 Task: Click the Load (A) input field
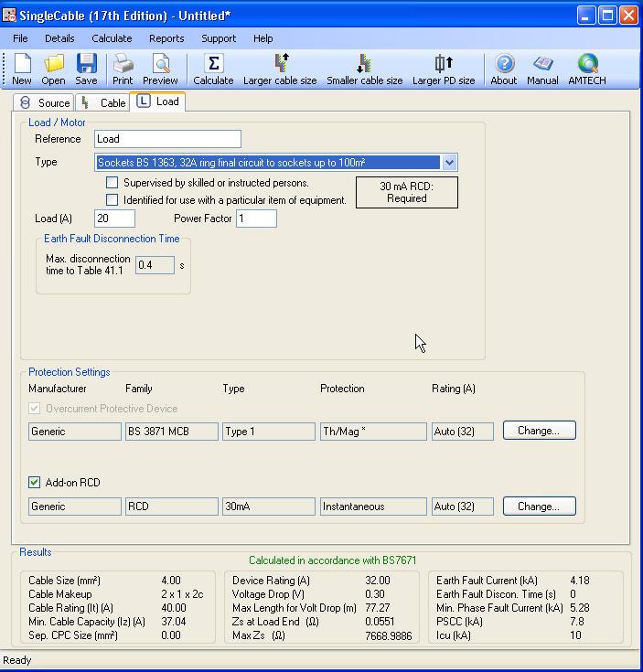tap(114, 219)
